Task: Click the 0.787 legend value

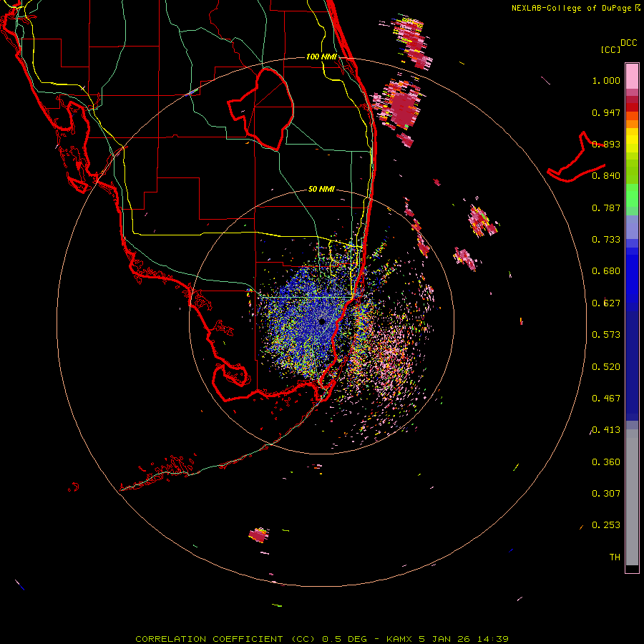Action: pyautogui.click(x=606, y=208)
